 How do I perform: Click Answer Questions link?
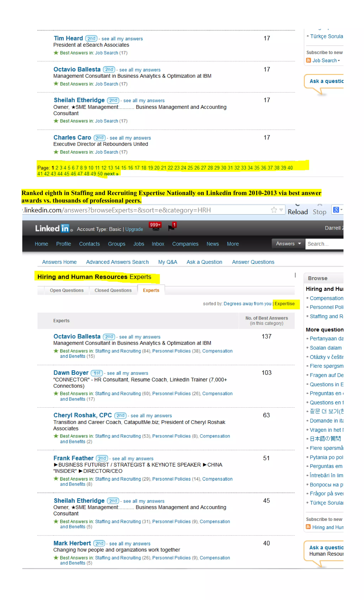coord(253,262)
